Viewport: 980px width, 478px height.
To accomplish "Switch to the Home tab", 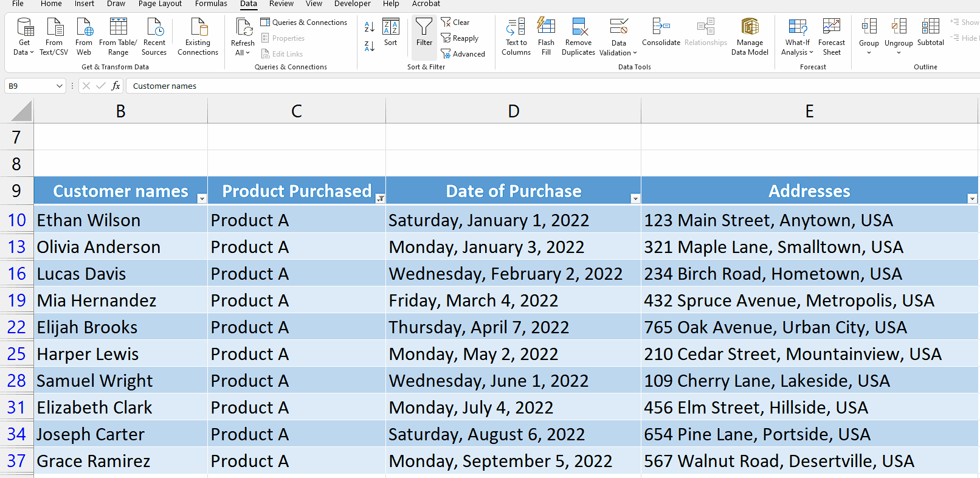I will coord(51,4).
